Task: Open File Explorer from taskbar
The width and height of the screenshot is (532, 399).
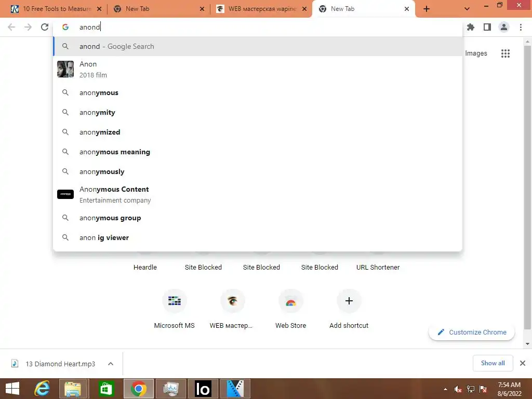Action: pos(73,389)
